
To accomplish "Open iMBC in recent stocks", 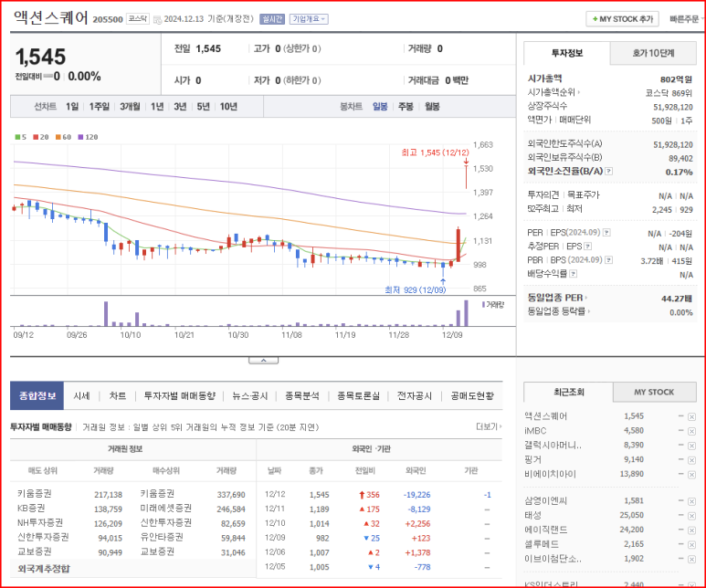I will pyautogui.click(x=535, y=431).
